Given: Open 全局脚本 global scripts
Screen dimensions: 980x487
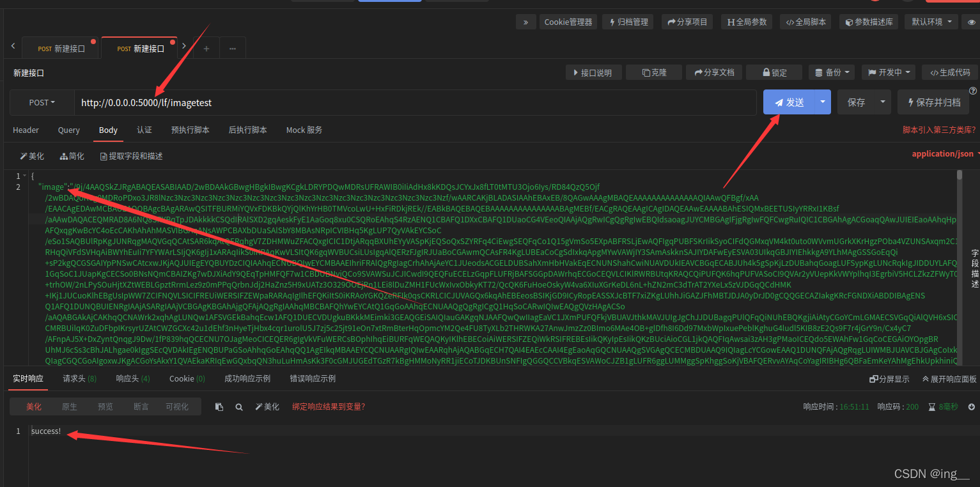Looking at the screenshot, I should click(x=805, y=22).
